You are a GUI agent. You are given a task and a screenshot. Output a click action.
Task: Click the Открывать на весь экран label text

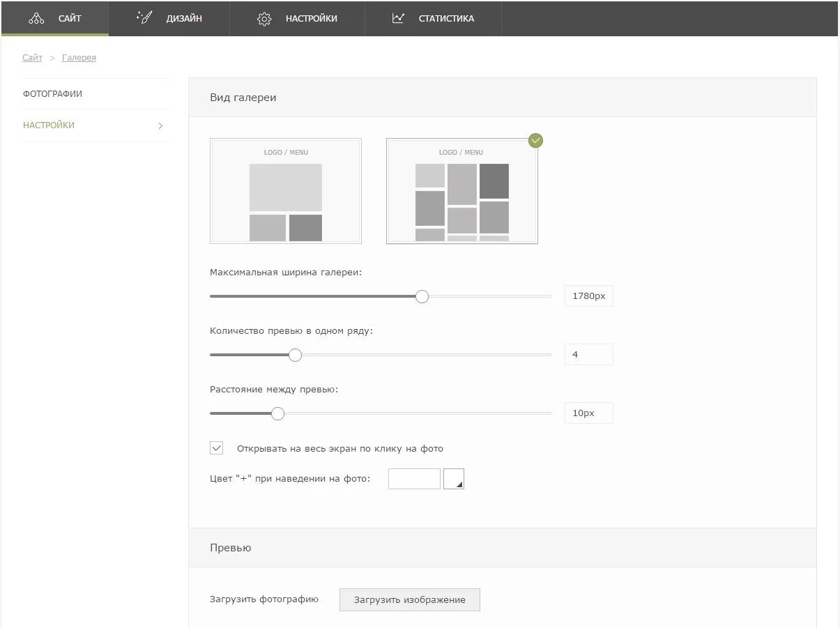(340, 449)
